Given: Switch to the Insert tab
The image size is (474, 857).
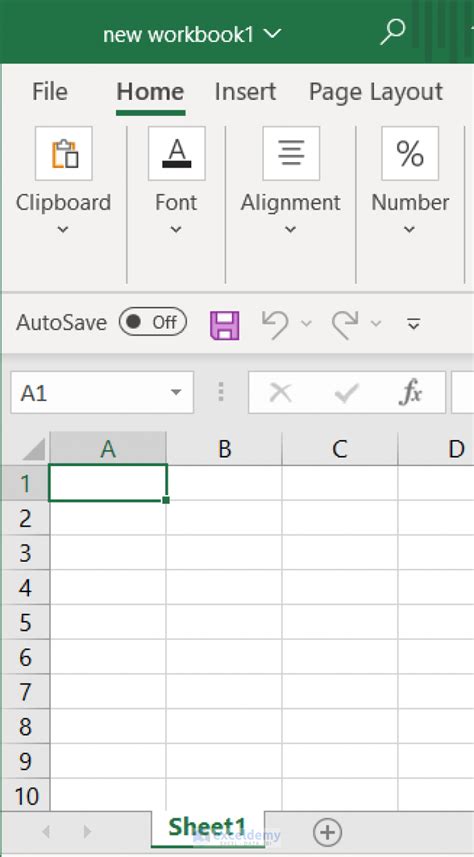Looking at the screenshot, I should tap(245, 91).
